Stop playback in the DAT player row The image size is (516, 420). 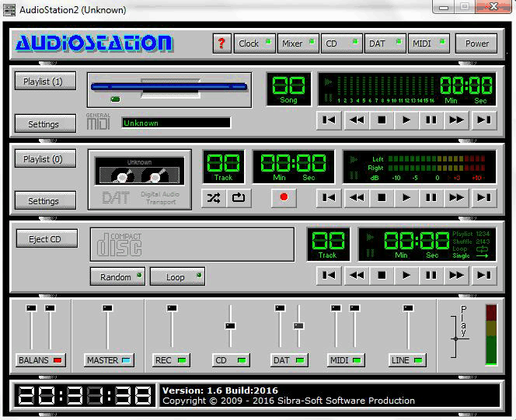[x=381, y=198]
